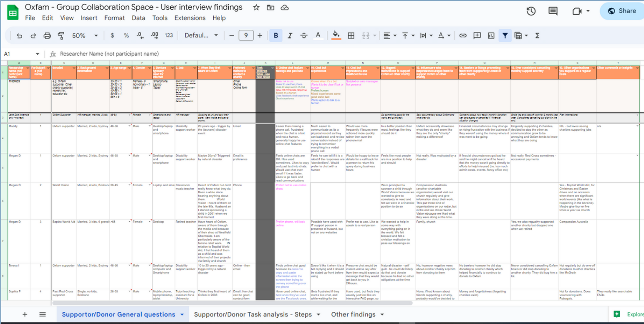The height and width of the screenshot is (324, 644).
Task: Open text wrapping dropdown
Action: click(x=426, y=35)
